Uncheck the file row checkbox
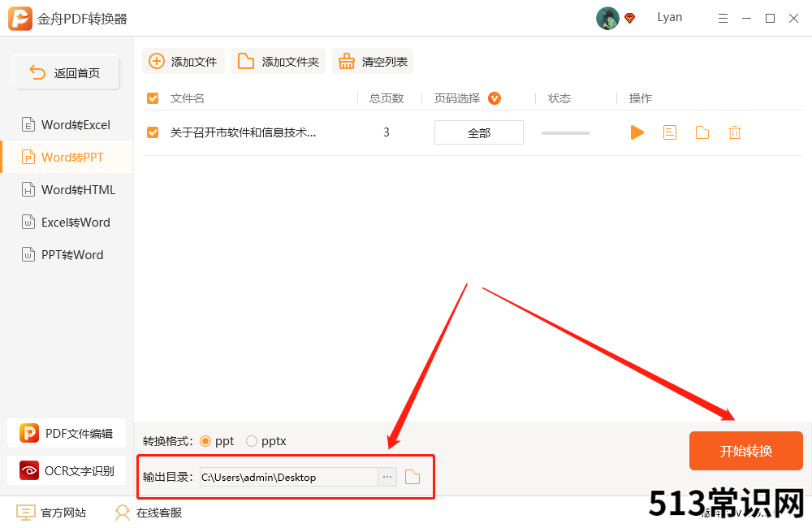812x528 pixels. [x=153, y=132]
